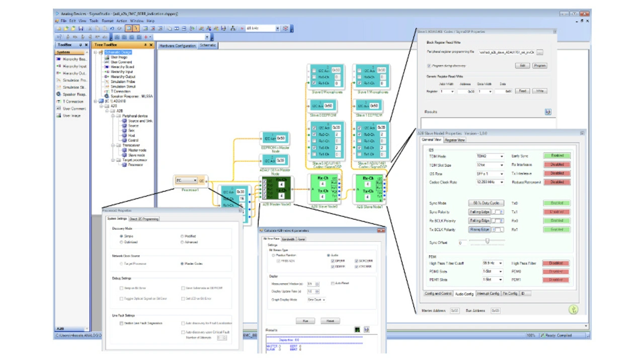
Task: Select the Optimized discovery mode radio button
Action: pyautogui.click(x=121, y=242)
